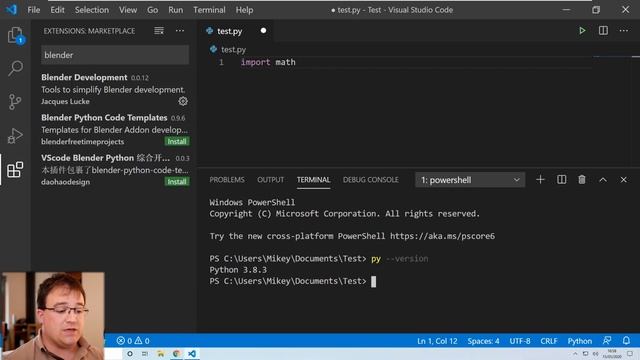Open editor more actions ellipsis
Image resolution: width=640 pixels, height=360 pixels.
point(624,31)
